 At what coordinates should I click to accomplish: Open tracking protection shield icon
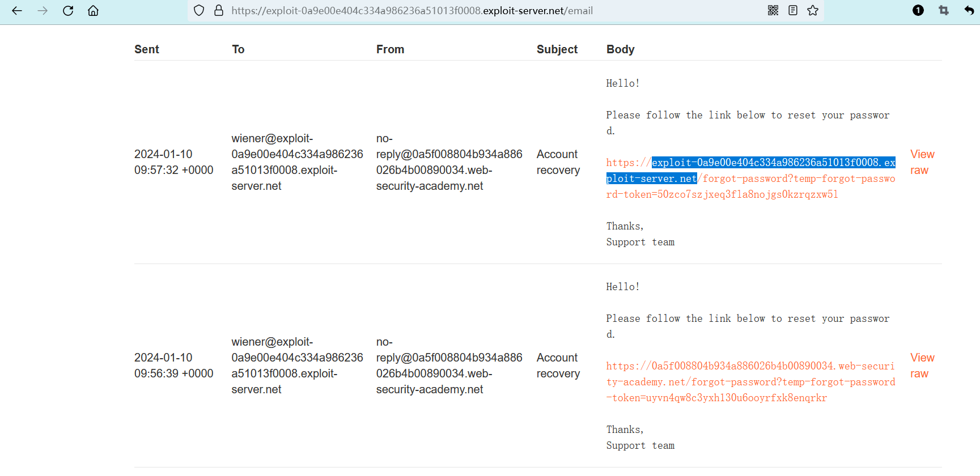(199, 11)
